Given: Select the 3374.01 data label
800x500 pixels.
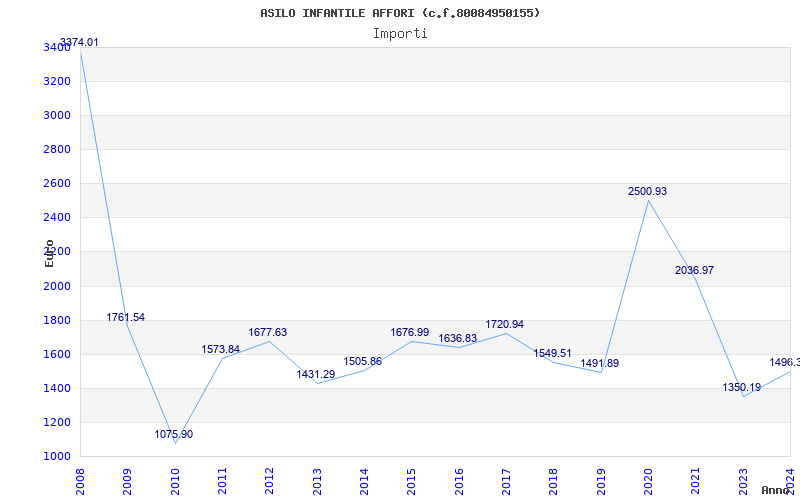Looking at the screenshot, I should [79, 42].
